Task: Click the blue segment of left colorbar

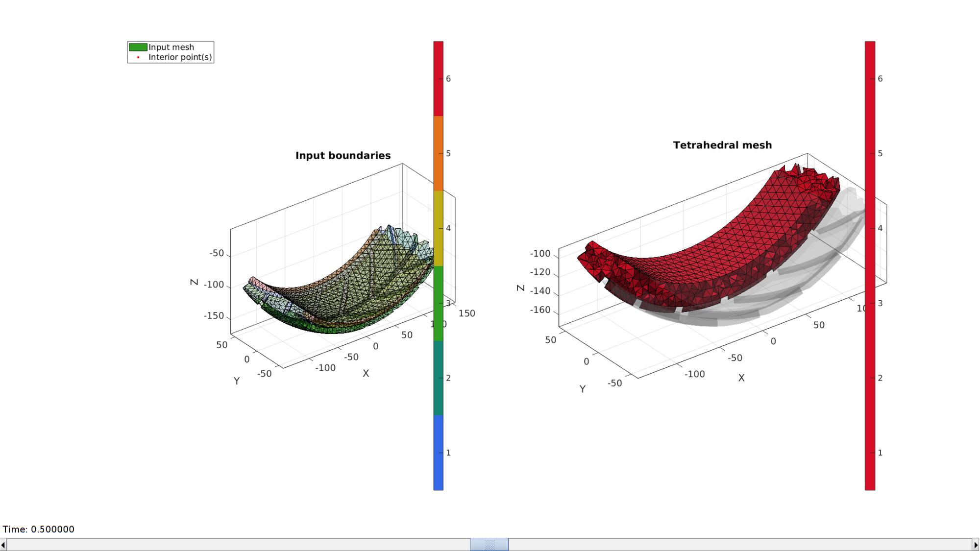Action: 438,453
